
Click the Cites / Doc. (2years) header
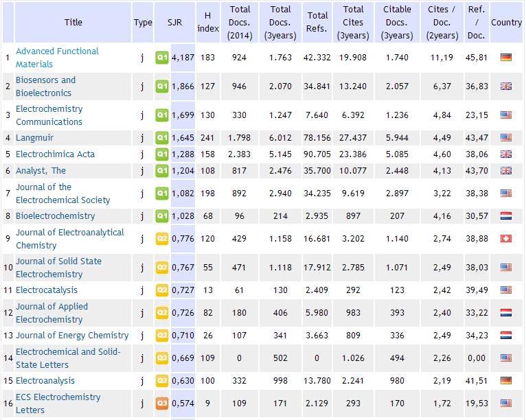pos(442,23)
